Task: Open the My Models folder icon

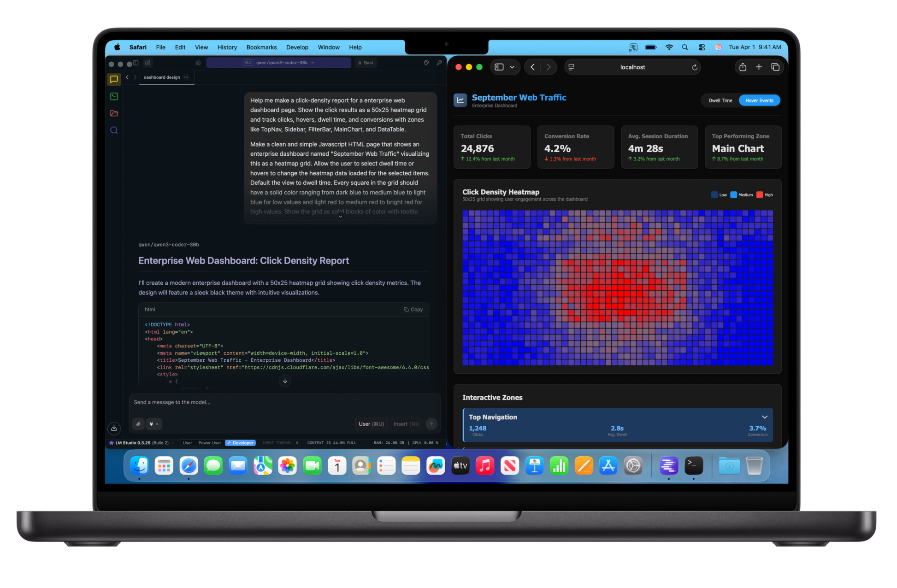Action: (114, 113)
